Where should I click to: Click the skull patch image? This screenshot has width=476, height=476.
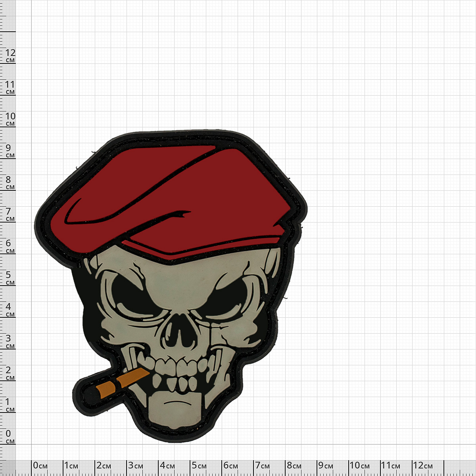tap(171, 286)
